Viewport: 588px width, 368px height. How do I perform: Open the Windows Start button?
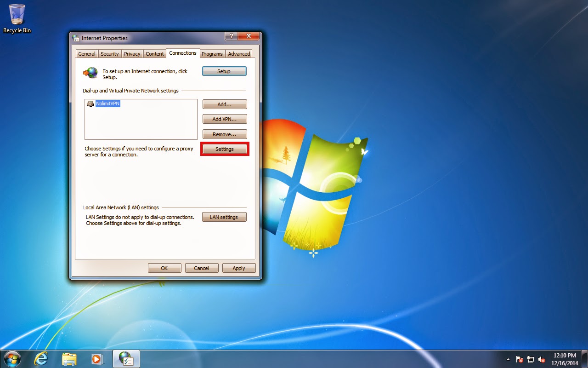tap(12, 359)
